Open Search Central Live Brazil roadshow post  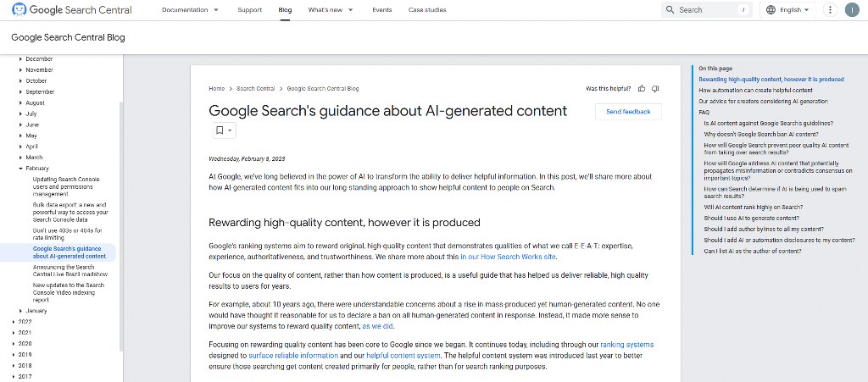click(70, 271)
